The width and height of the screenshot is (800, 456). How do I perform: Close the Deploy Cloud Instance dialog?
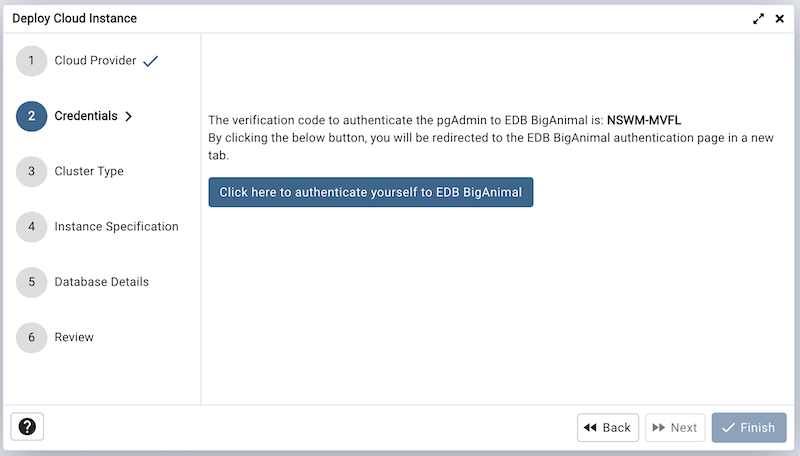tap(779, 19)
